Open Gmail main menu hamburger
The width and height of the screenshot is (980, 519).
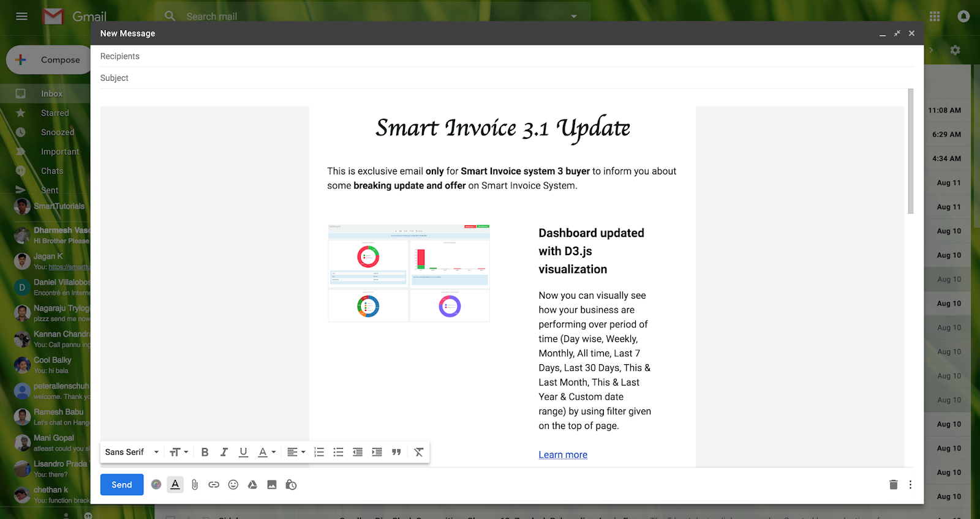tap(22, 17)
